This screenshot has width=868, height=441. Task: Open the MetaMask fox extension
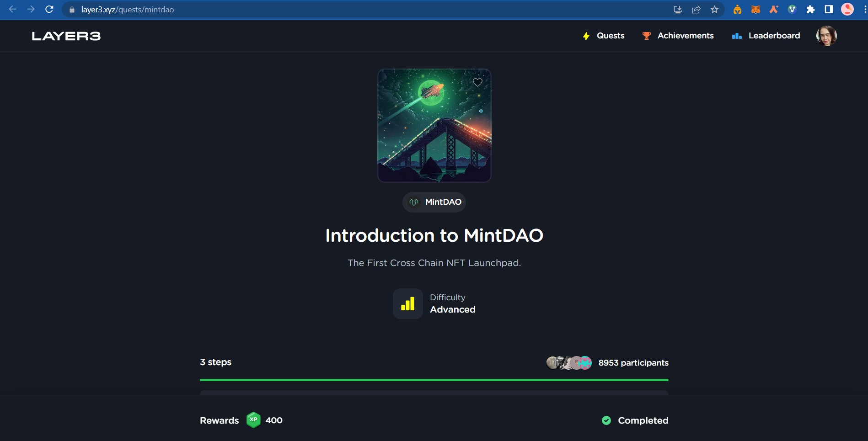tap(755, 10)
